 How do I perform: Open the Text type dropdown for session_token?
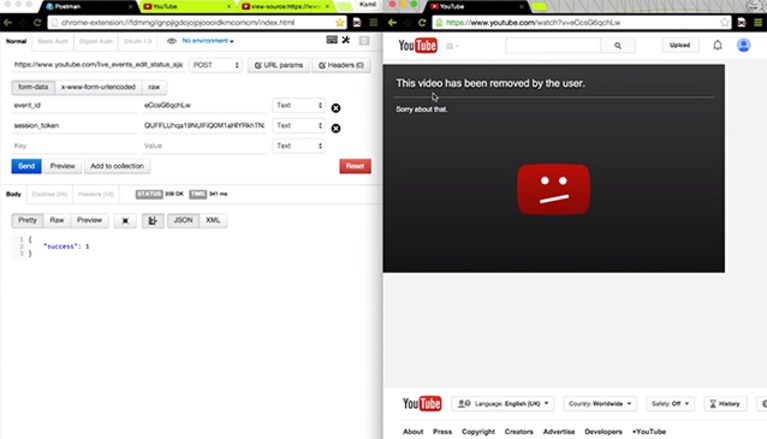[299, 126]
